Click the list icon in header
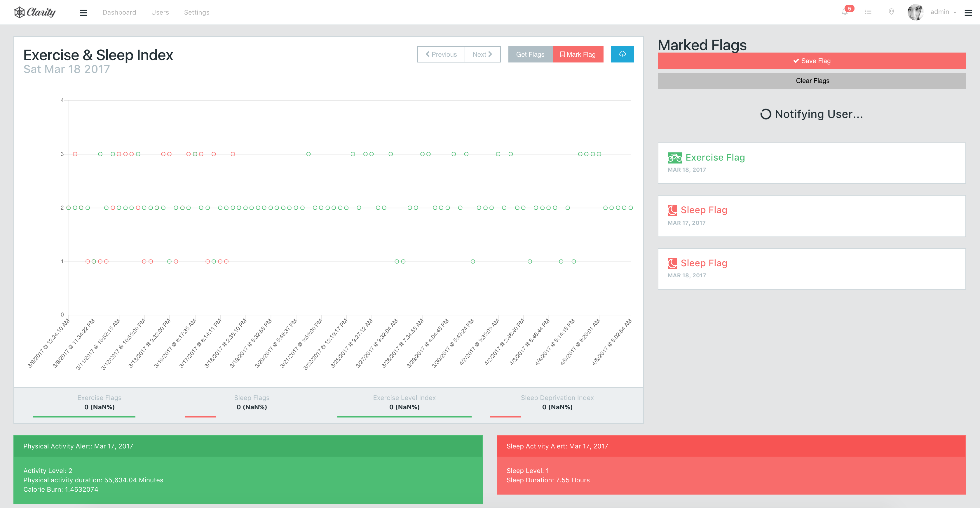980x508 pixels. (x=868, y=12)
